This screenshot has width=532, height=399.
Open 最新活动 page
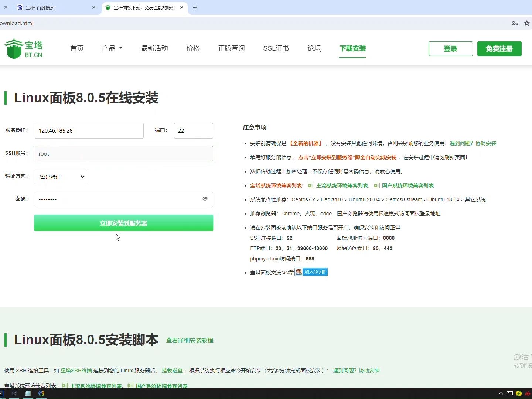(154, 48)
